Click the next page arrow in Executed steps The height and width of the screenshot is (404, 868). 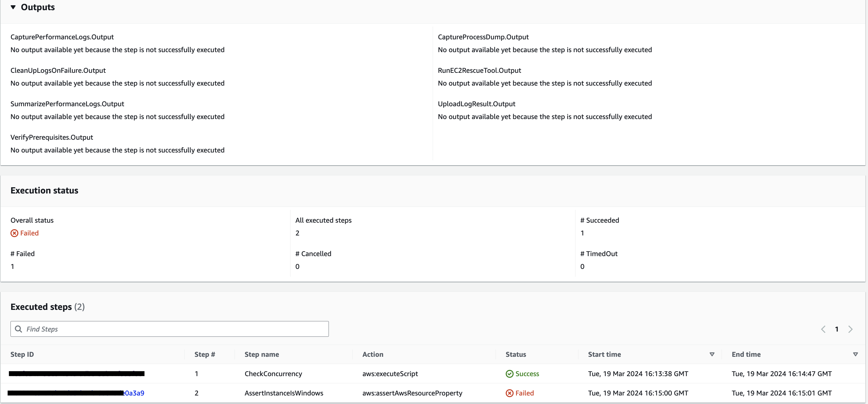(x=851, y=329)
